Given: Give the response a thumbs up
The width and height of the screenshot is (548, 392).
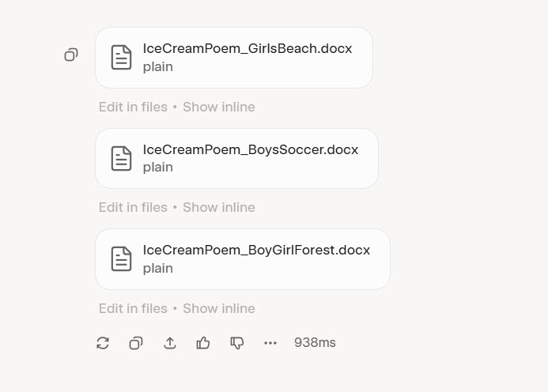Looking at the screenshot, I should [x=203, y=343].
